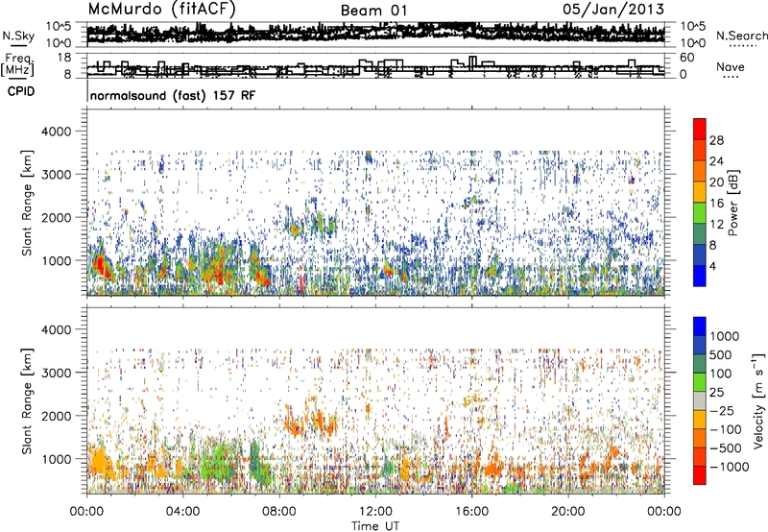Click the 04:00 time tick label

(x=182, y=512)
